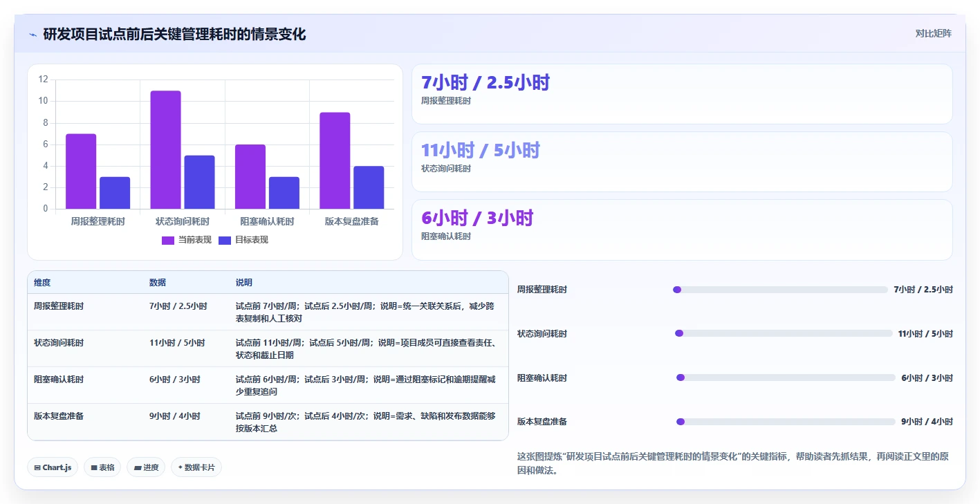
Task: Click the blue 目标表现 bar for 阻塞确认耗时
Action: [284, 193]
